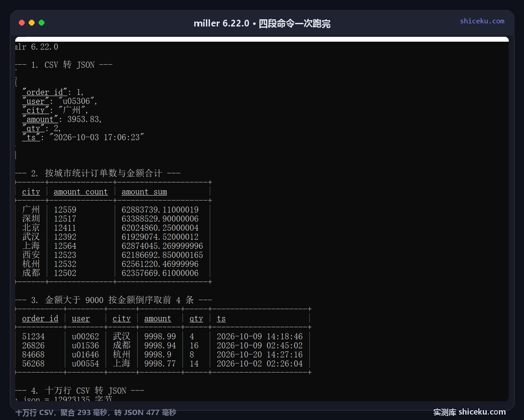The image size is (524, 420).
Task: Click the sum value 61929074.52000012
Action: click(x=160, y=237)
